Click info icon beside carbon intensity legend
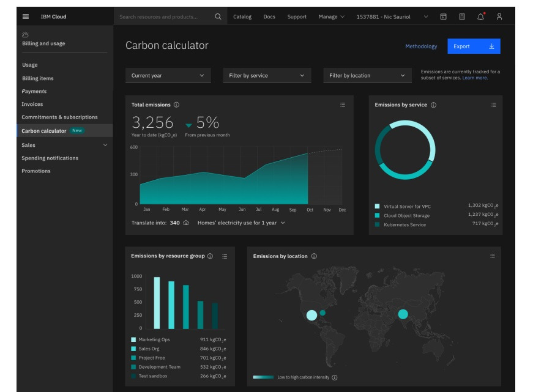Image resolution: width=533 pixels, height=392 pixels. coord(335,377)
